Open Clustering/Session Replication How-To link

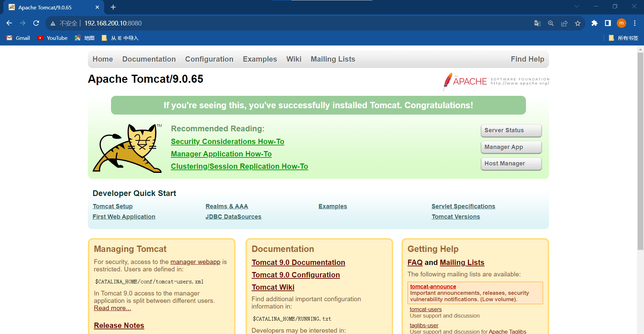(239, 166)
